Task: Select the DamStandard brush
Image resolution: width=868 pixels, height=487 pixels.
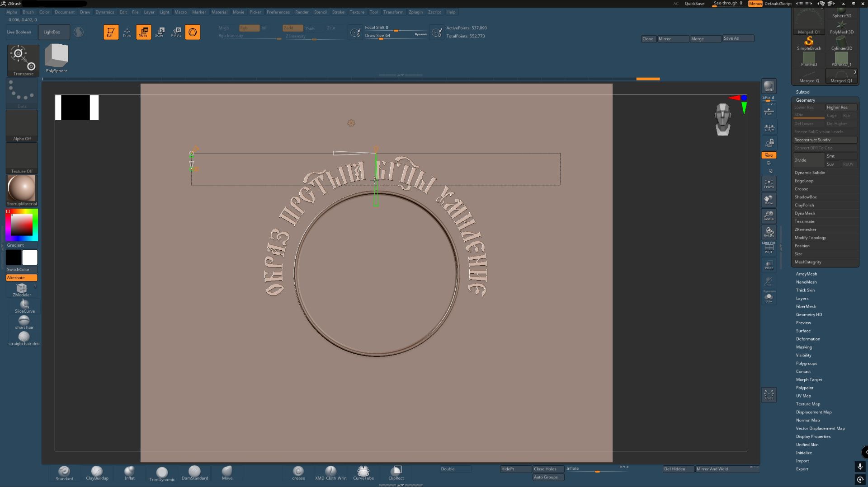Action: click(x=195, y=473)
